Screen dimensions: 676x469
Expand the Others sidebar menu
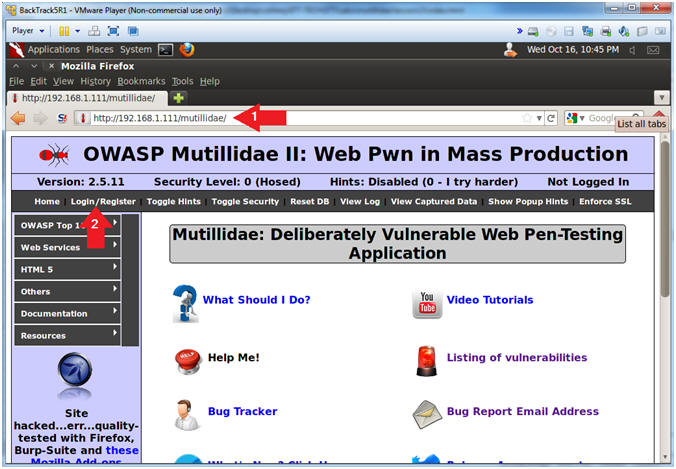click(x=67, y=291)
